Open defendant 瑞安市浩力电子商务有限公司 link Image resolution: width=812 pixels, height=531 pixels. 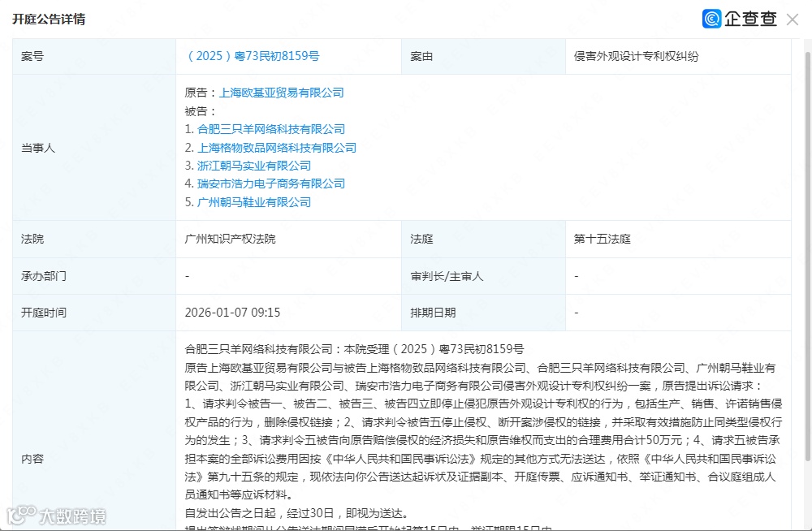271,183
